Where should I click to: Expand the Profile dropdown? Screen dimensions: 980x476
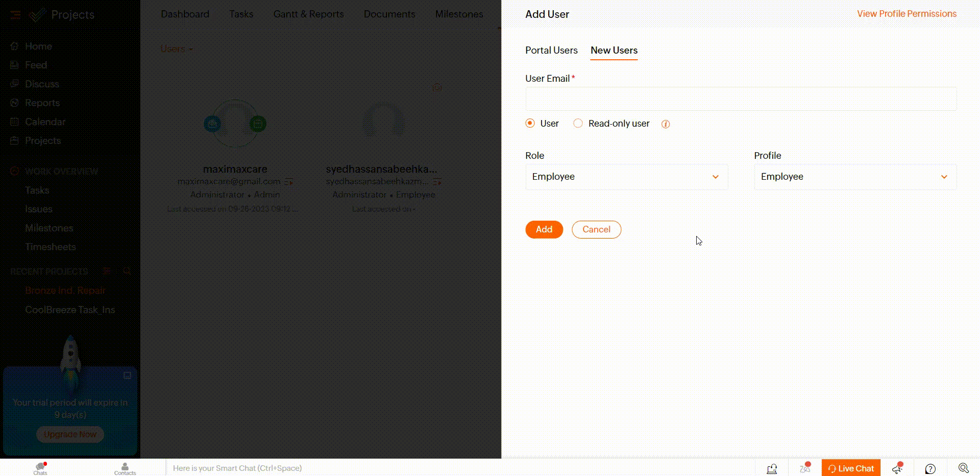click(855, 177)
